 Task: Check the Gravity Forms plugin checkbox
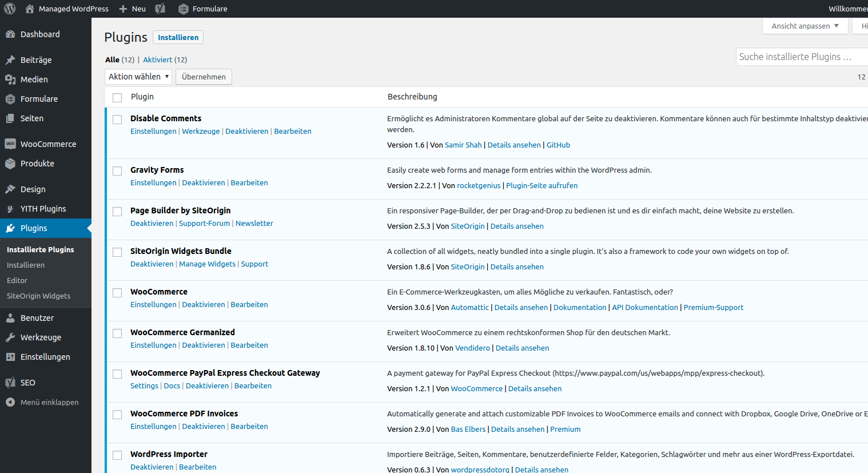[117, 171]
